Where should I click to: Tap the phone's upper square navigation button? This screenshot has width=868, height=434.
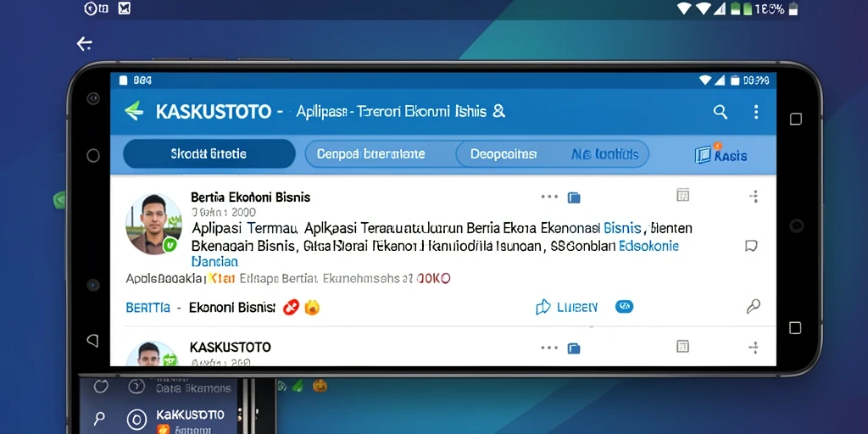pos(795,119)
